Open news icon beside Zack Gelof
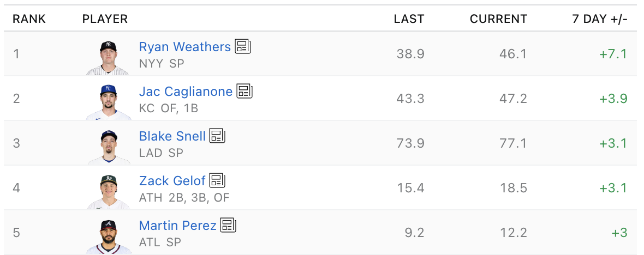 tap(217, 180)
